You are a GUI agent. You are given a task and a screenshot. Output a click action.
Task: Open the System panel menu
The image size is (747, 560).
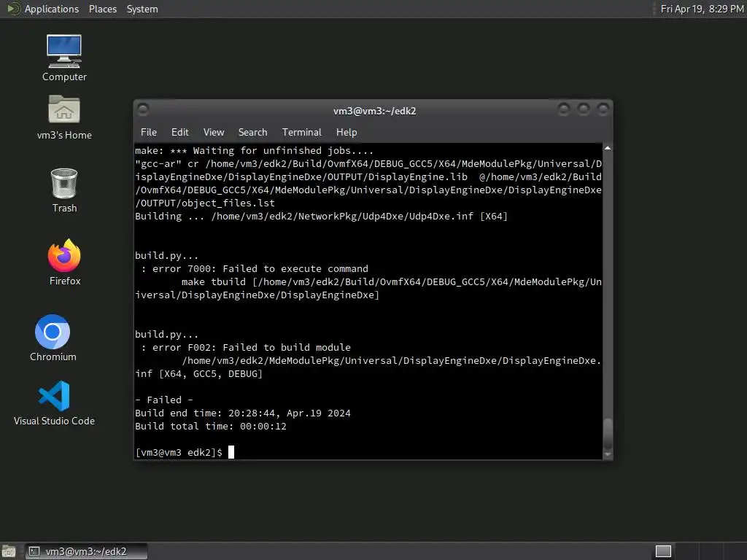pyautogui.click(x=142, y=9)
